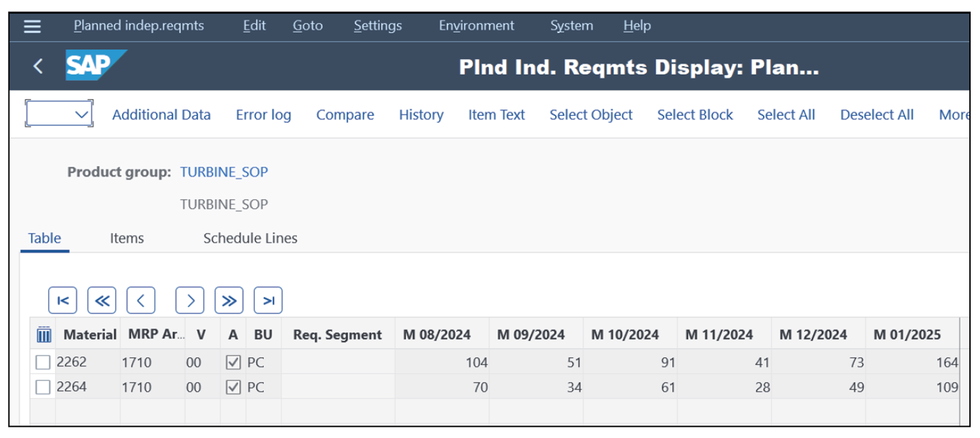Open History

[x=421, y=115]
